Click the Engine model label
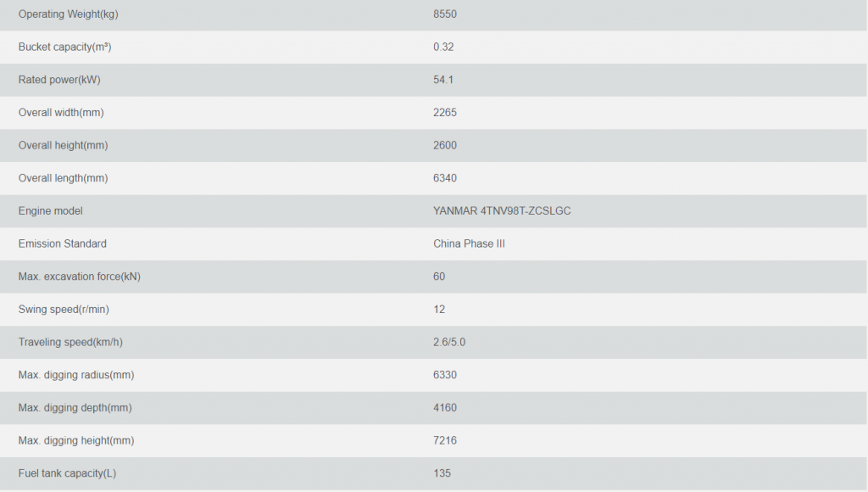Image resolution: width=868 pixels, height=492 pixels. click(x=50, y=211)
